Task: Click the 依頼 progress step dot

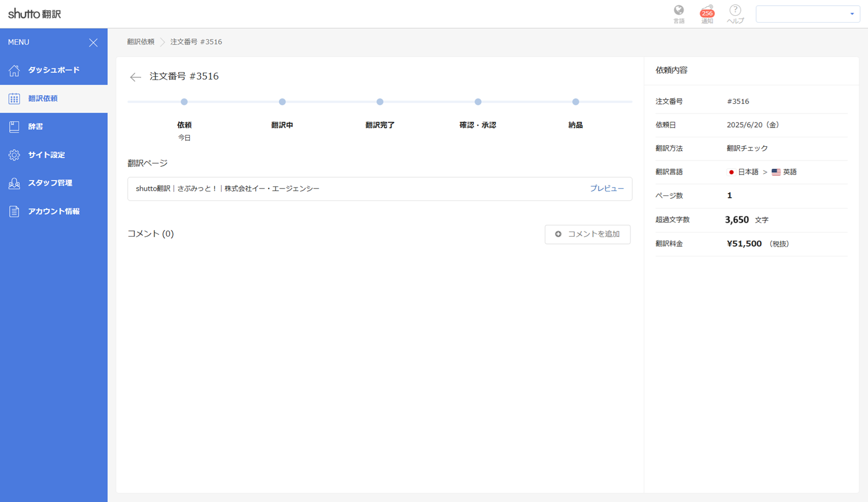Action: tap(184, 102)
